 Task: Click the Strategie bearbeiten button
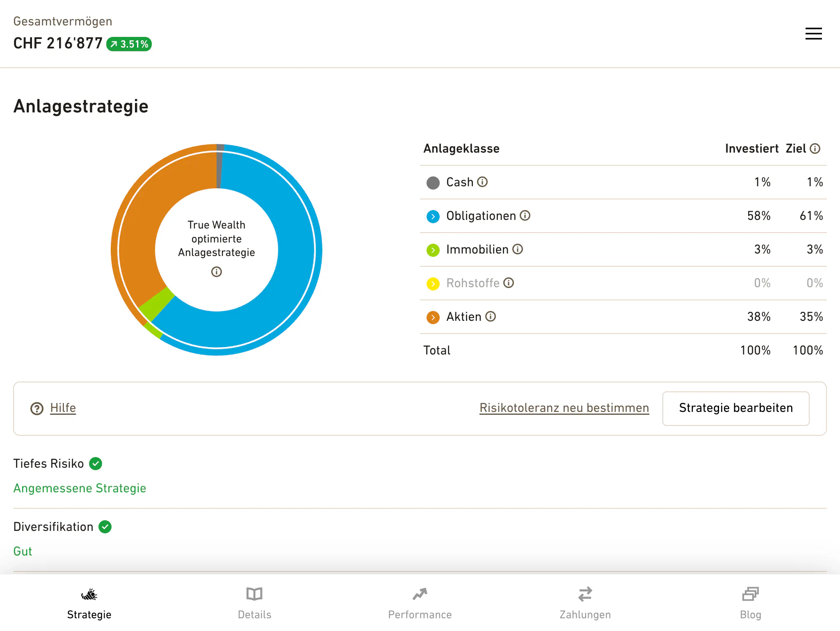pos(736,408)
